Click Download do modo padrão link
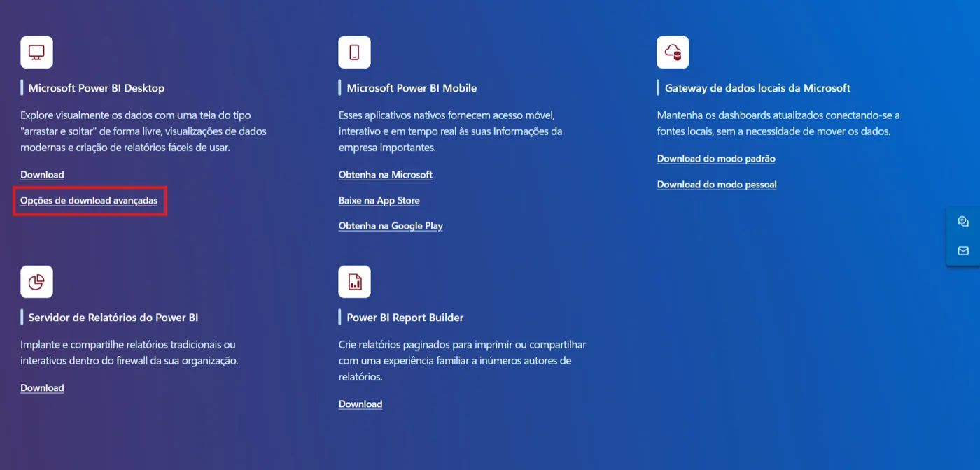 [x=716, y=159]
